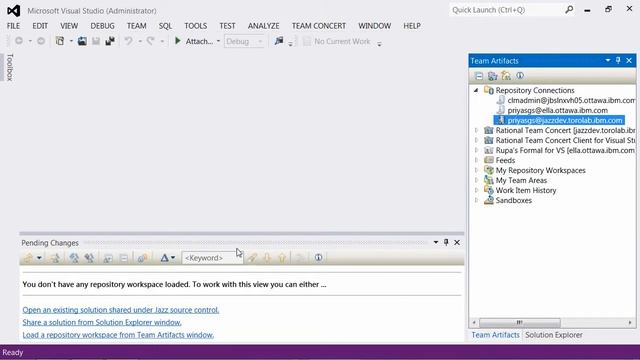
Task: Click the Keyword filter input field
Action: [x=212, y=258]
